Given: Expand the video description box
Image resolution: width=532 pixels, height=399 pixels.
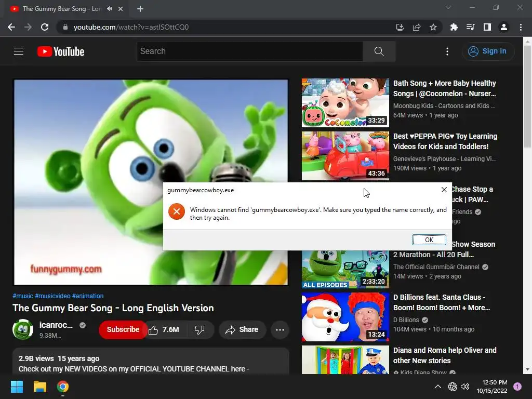Looking at the screenshot, I should pos(151,362).
